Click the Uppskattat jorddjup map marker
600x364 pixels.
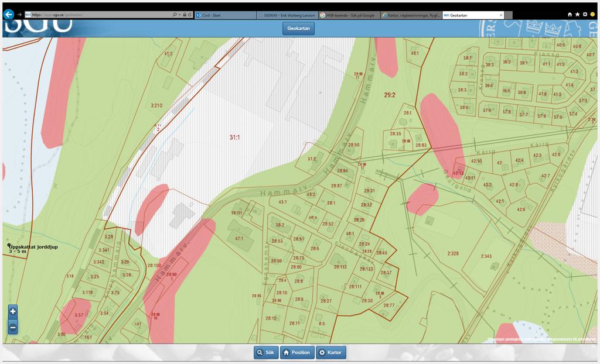[9, 245]
